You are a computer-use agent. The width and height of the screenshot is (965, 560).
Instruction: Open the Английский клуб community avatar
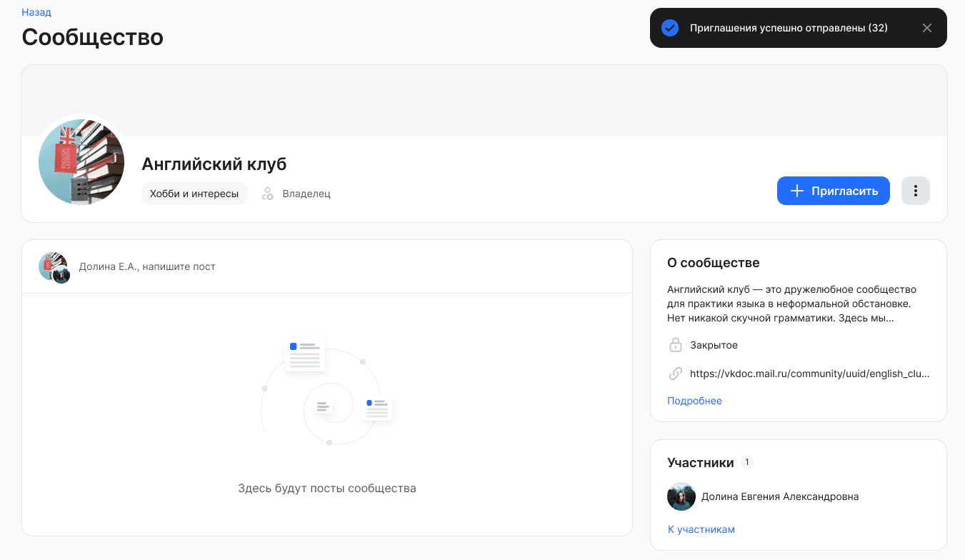click(x=81, y=162)
